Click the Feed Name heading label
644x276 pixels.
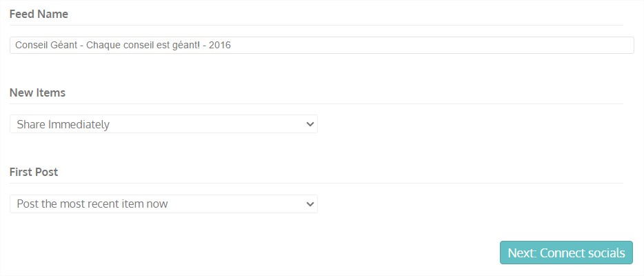coord(39,14)
